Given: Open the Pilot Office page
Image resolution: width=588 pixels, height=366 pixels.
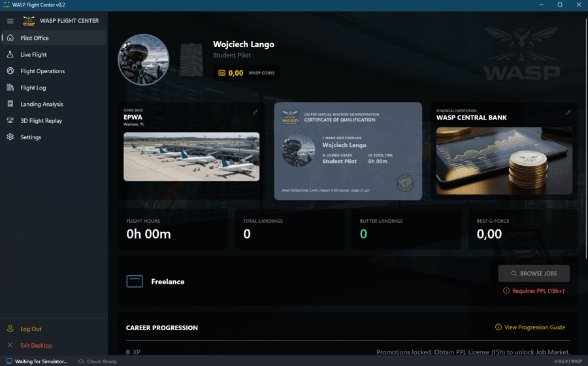Looking at the screenshot, I should (x=54, y=38).
